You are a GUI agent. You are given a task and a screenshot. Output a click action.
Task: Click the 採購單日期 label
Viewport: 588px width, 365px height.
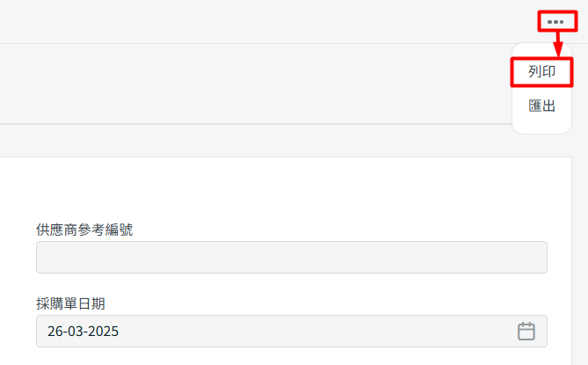pyautogui.click(x=70, y=303)
